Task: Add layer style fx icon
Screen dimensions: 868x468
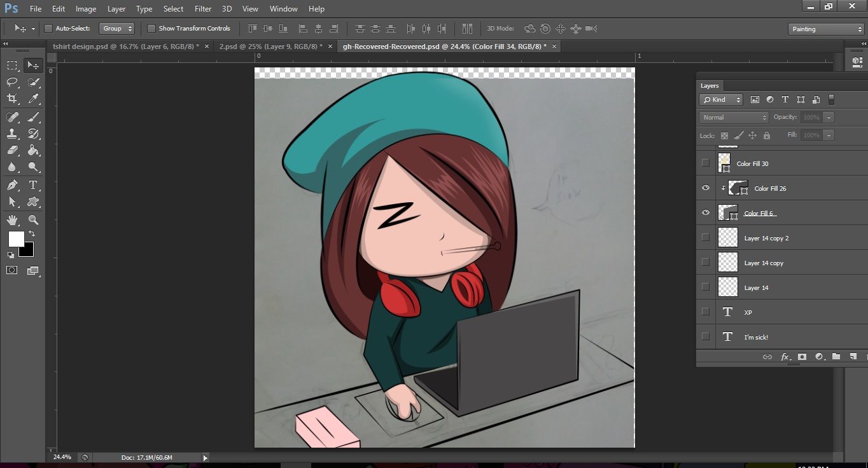Action: tap(785, 357)
